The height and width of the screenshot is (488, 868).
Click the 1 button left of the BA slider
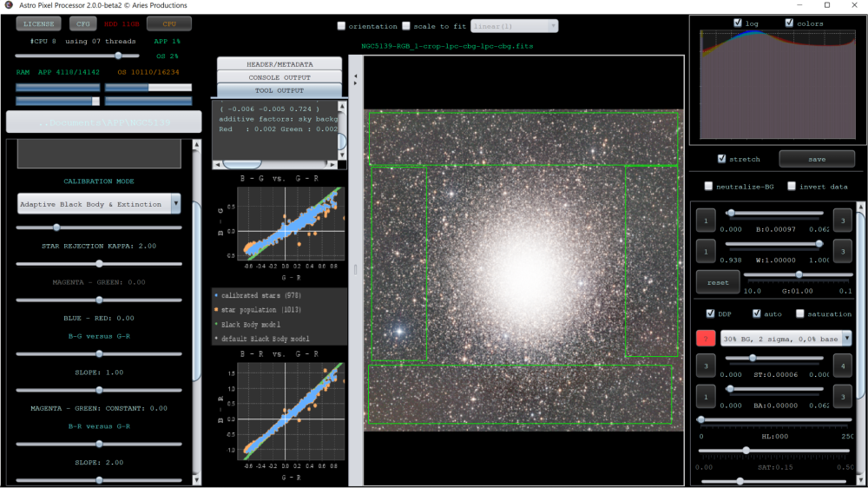pos(706,397)
